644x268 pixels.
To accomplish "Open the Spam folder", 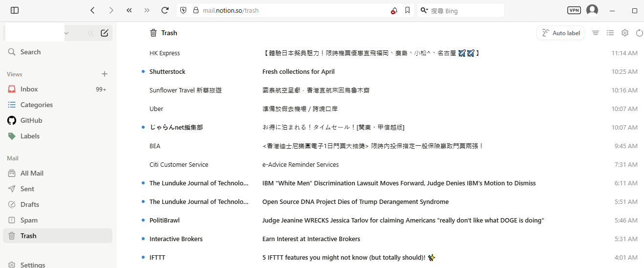I will pyautogui.click(x=29, y=220).
